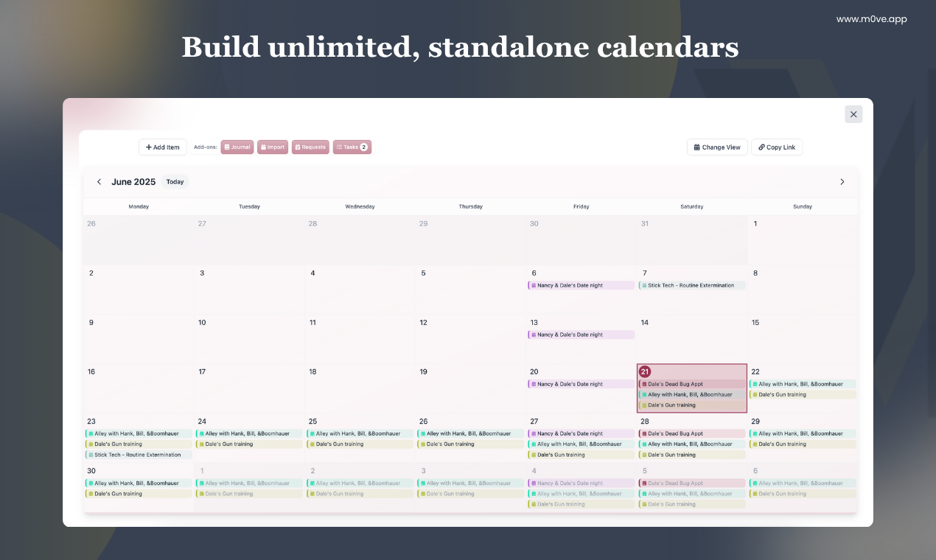The width and height of the screenshot is (936, 560).
Task: Click the Add Item button
Action: click(163, 147)
